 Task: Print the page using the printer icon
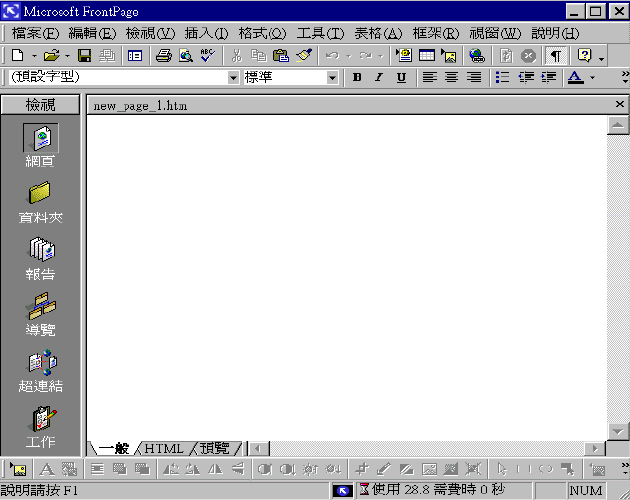[x=164, y=55]
